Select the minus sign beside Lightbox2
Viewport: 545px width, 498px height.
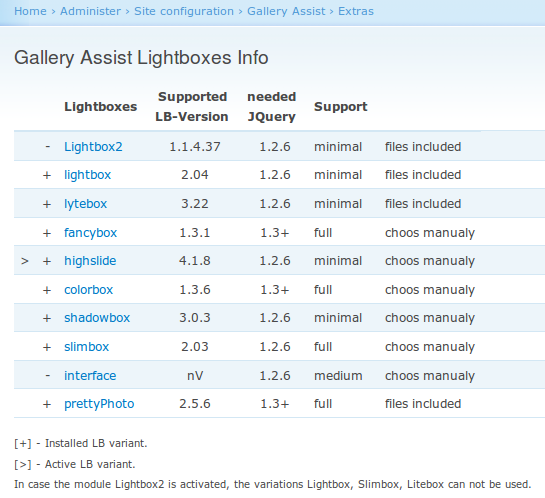(x=48, y=147)
